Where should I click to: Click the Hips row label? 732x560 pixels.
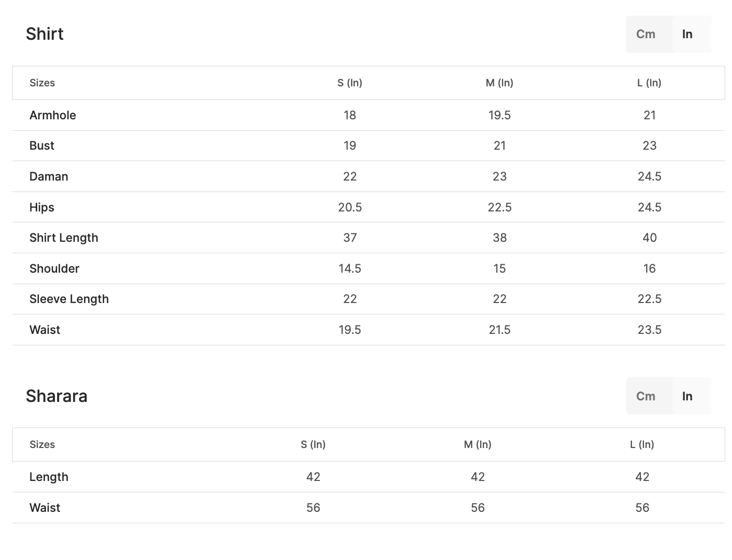[42, 207]
